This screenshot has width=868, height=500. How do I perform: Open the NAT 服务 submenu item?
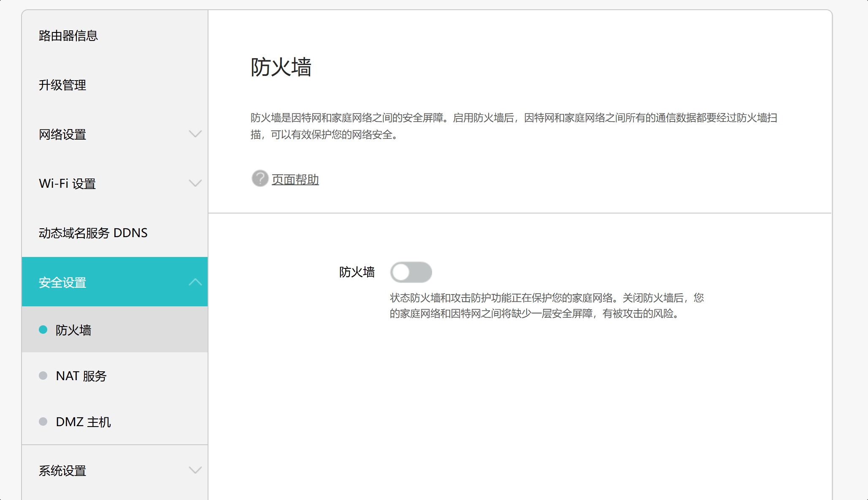click(81, 376)
